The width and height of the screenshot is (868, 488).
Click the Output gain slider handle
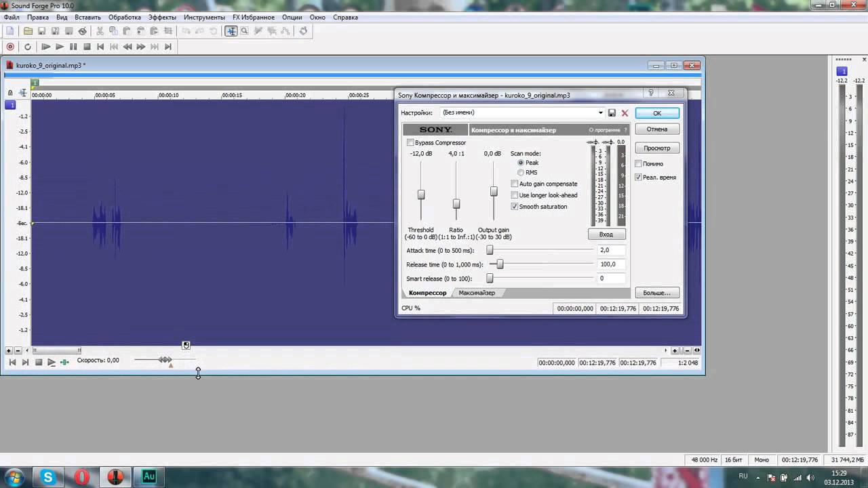tap(494, 192)
